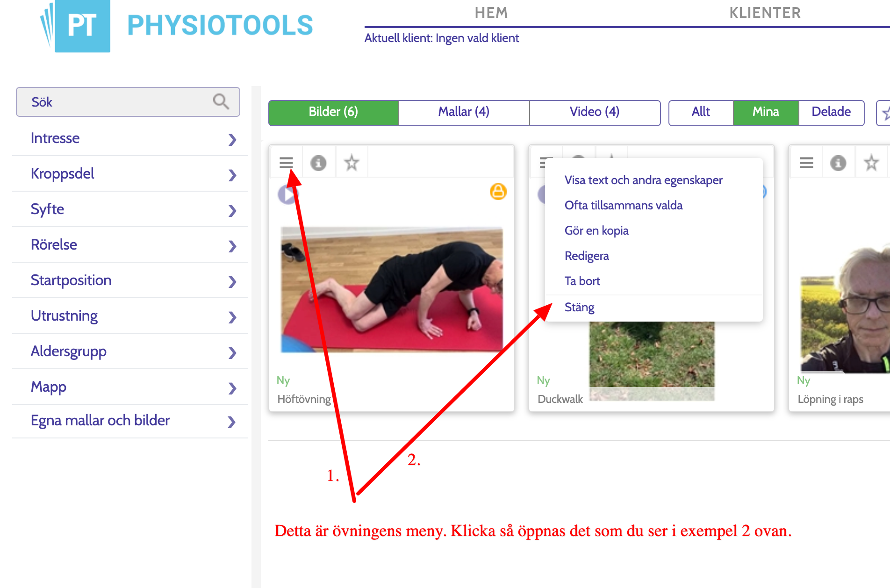890x588 pixels.
Task: Open the Höftövning exercise image
Action: click(x=392, y=290)
